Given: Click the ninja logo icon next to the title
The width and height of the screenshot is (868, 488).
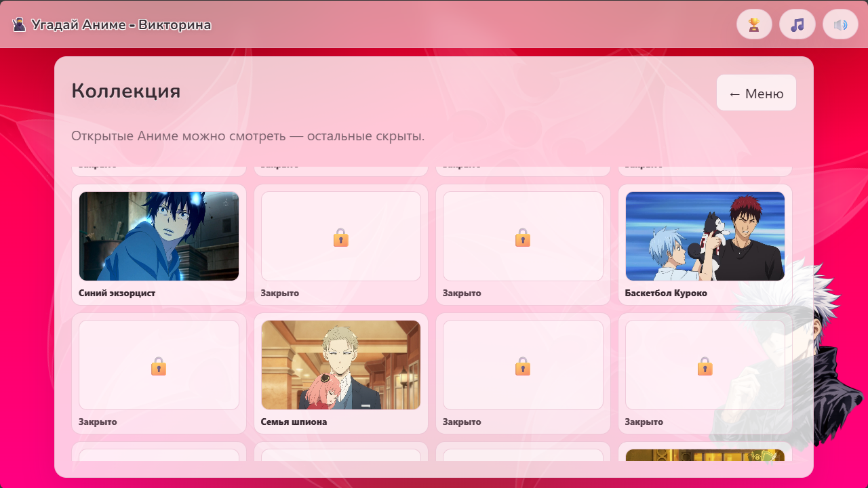Looking at the screenshot, I should coord(20,24).
